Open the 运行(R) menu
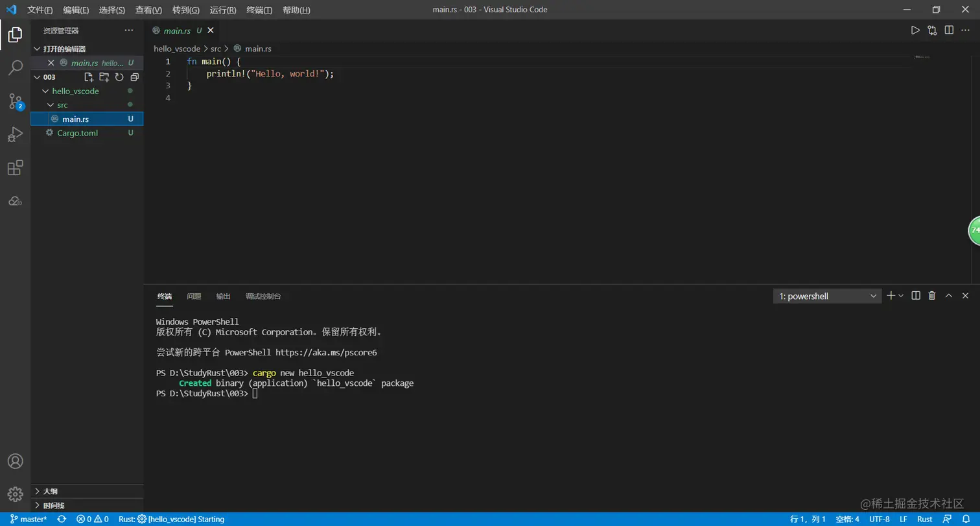The image size is (980, 526). click(223, 10)
